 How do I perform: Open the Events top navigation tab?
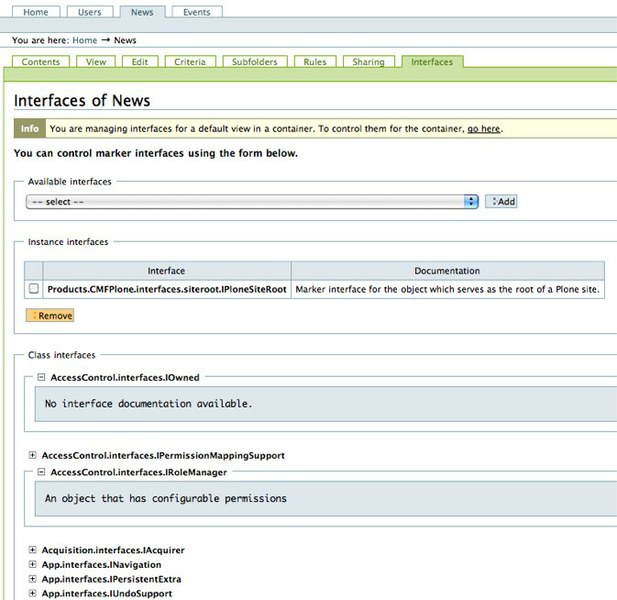pyautogui.click(x=196, y=12)
